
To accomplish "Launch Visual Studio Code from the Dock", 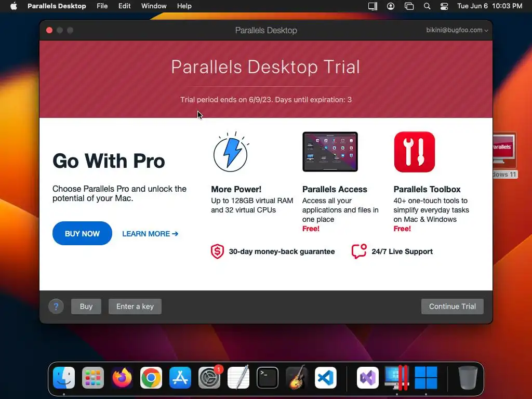I will 326,378.
